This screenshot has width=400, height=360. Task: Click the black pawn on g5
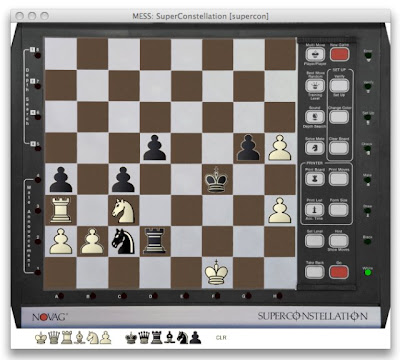[248, 148]
